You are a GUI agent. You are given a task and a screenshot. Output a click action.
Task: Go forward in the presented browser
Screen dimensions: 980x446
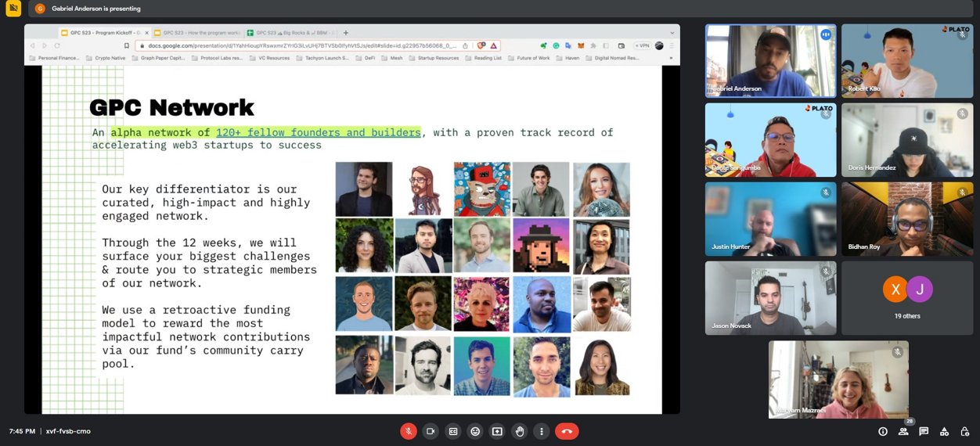[45, 45]
